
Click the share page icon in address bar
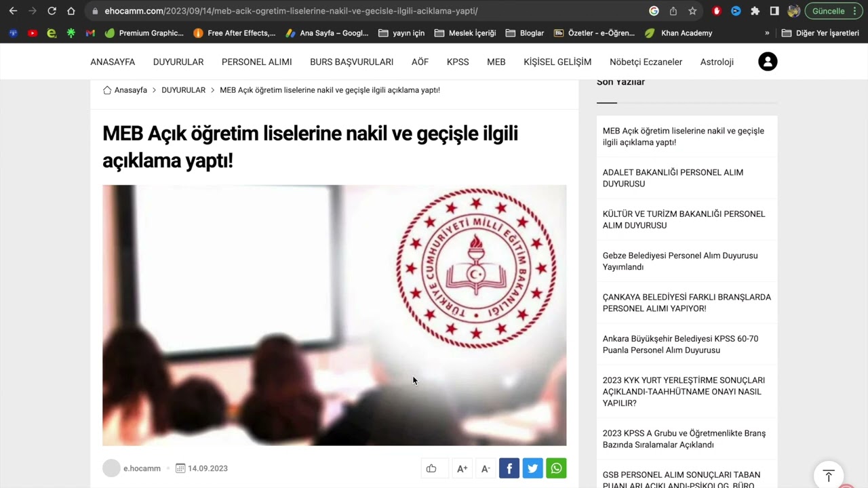click(673, 11)
